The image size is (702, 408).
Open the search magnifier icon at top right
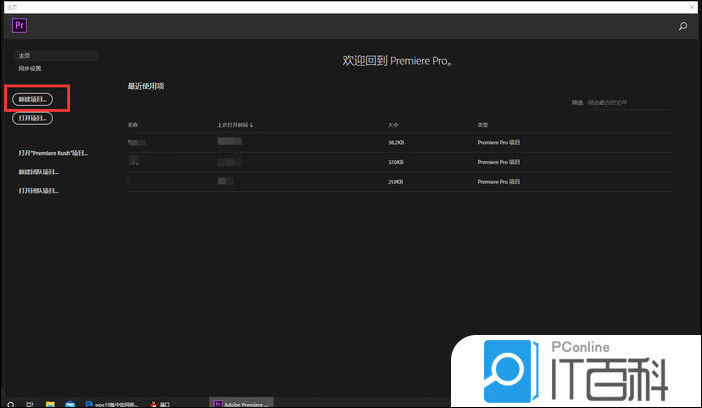click(x=683, y=27)
